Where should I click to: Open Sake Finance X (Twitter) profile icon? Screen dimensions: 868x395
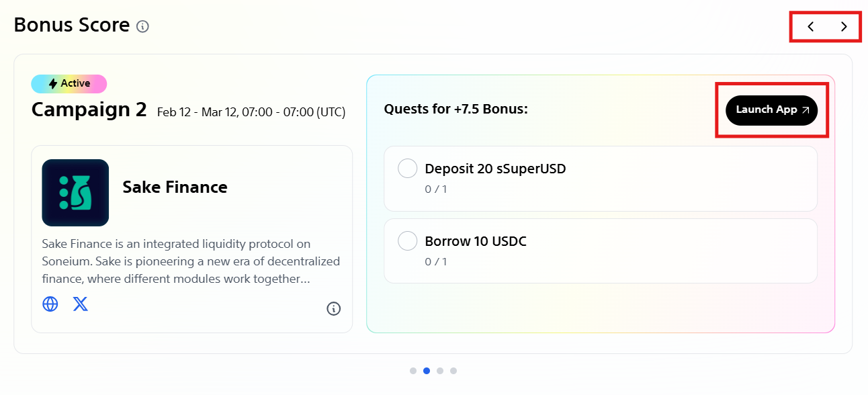tap(80, 304)
